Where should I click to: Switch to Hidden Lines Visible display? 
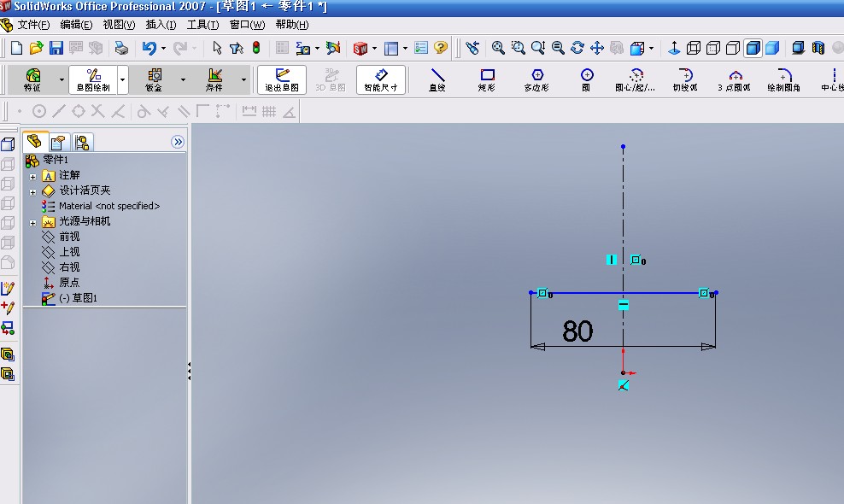pyautogui.click(x=713, y=48)
